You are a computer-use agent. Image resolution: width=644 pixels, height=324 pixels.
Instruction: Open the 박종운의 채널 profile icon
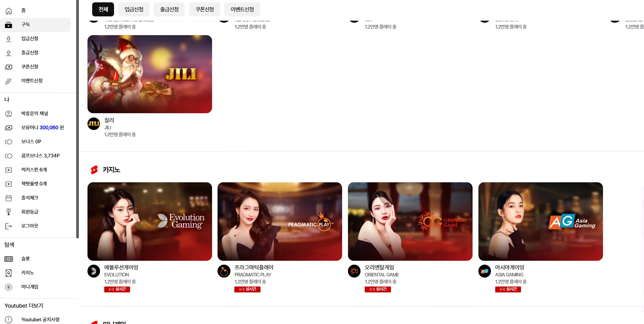click(9, 114)
